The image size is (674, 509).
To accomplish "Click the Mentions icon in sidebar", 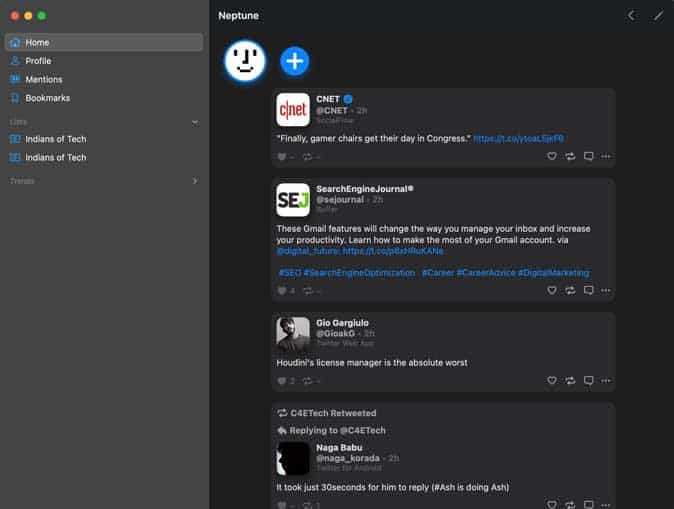I will 15,80.
